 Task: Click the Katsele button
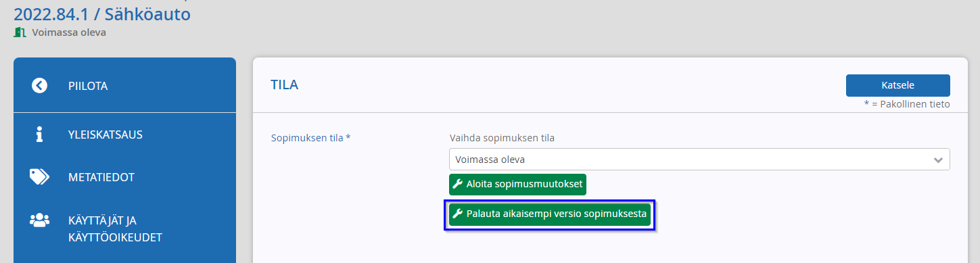(x=897, y=85)
